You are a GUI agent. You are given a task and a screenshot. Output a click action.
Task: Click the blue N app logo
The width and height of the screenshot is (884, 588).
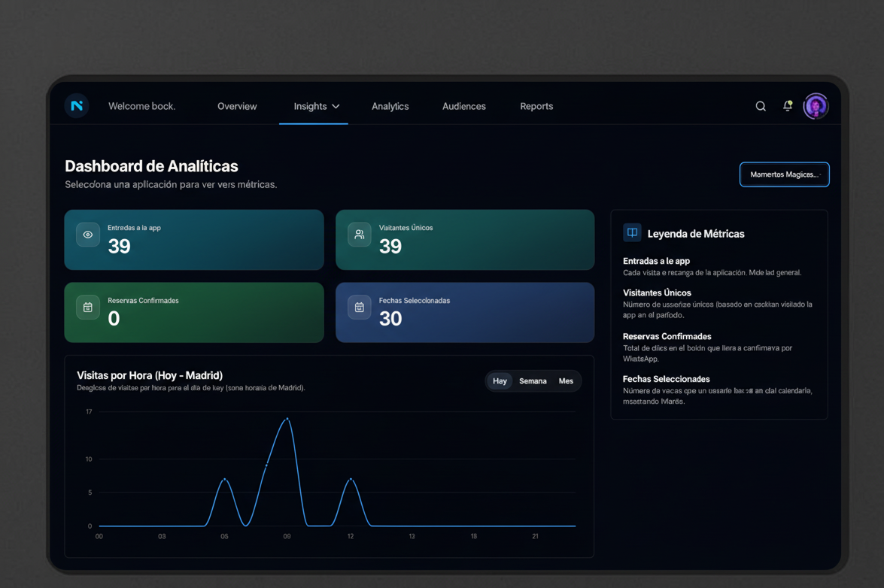pyautogui.click(x=77, y=106)
